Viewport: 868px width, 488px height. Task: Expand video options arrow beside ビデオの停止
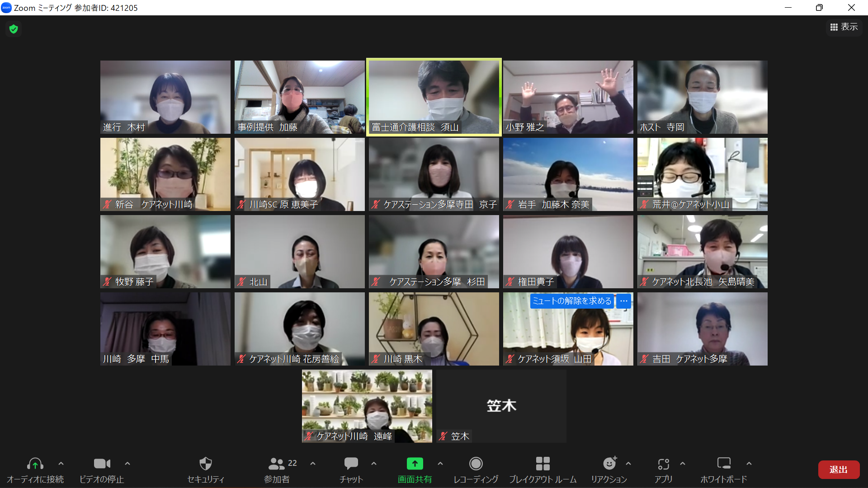pos(127,464)
